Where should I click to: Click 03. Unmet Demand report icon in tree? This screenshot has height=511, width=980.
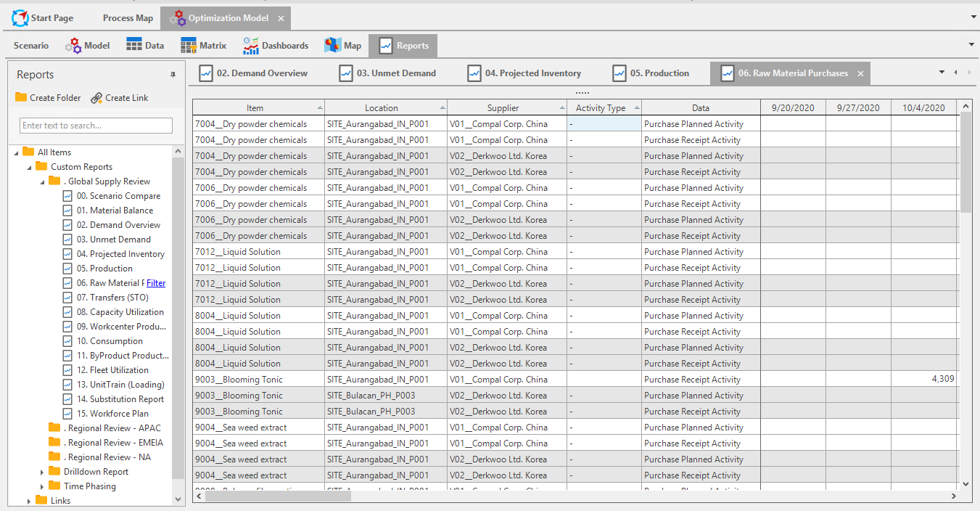[x=68, y=240]
